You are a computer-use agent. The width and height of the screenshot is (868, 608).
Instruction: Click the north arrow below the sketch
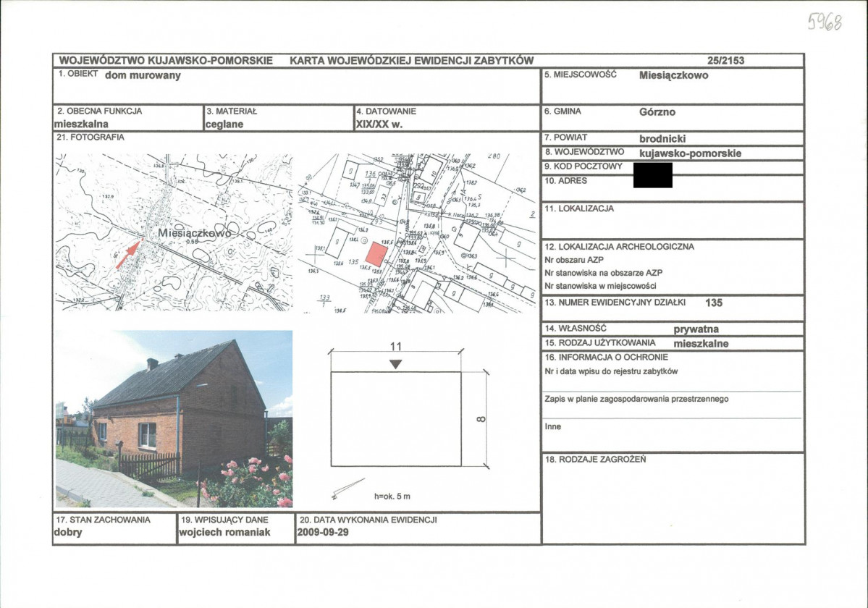tap(347, 489)
